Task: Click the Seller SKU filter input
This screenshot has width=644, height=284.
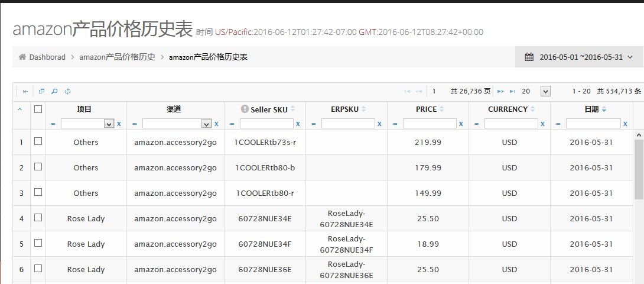Action: (x=267, y=124)
